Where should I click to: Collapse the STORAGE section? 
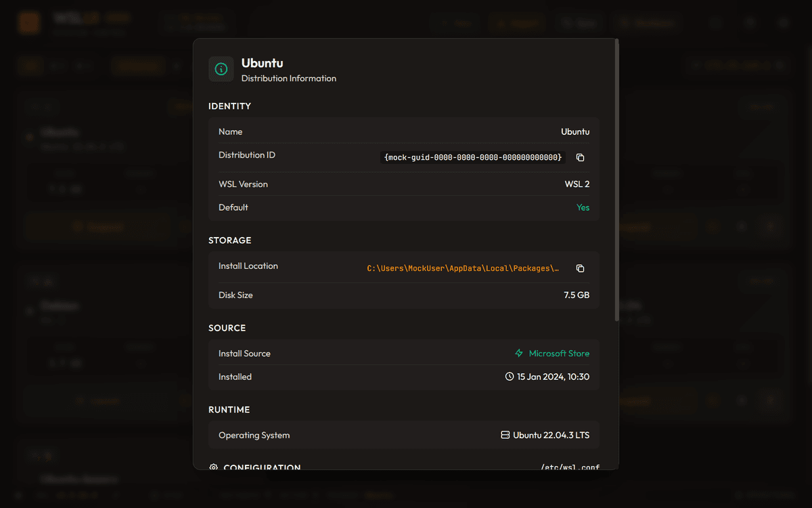[x=230, y=240]
